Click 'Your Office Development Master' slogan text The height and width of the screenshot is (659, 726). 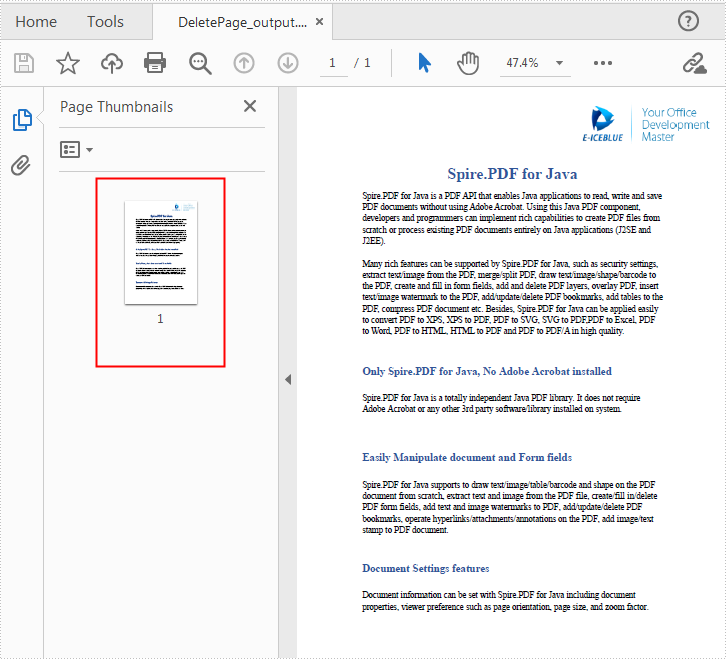pyautogui.click(x=675, y=125)
